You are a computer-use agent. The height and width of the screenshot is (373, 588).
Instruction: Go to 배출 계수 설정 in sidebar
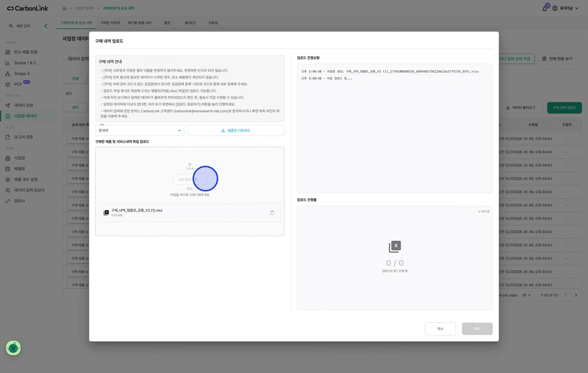click(x=26, y=179)
